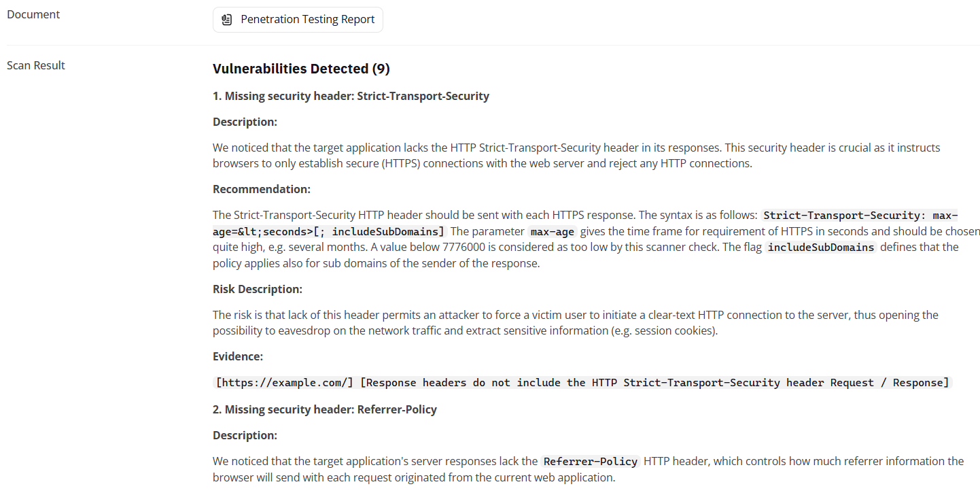This screenshot has height=493, width=980.
Task: Click the Referrer-Policy inline code in paragraph
Action: tap(591, 462)
